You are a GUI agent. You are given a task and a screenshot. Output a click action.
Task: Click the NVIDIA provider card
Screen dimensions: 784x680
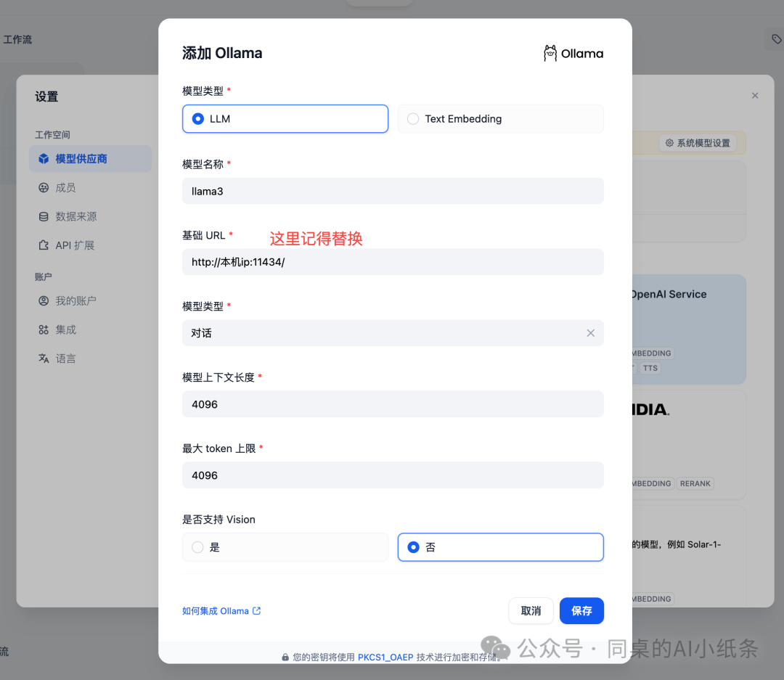tap(689, 445)
